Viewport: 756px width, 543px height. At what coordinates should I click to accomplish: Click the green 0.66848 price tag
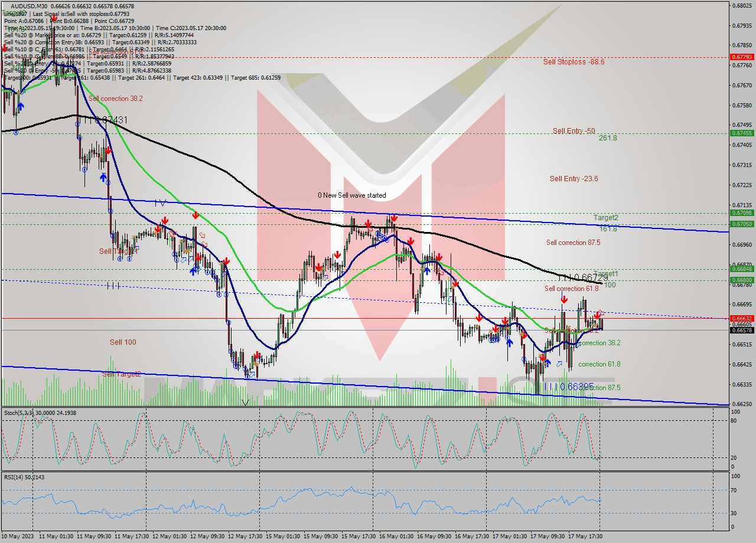point(742,269)
